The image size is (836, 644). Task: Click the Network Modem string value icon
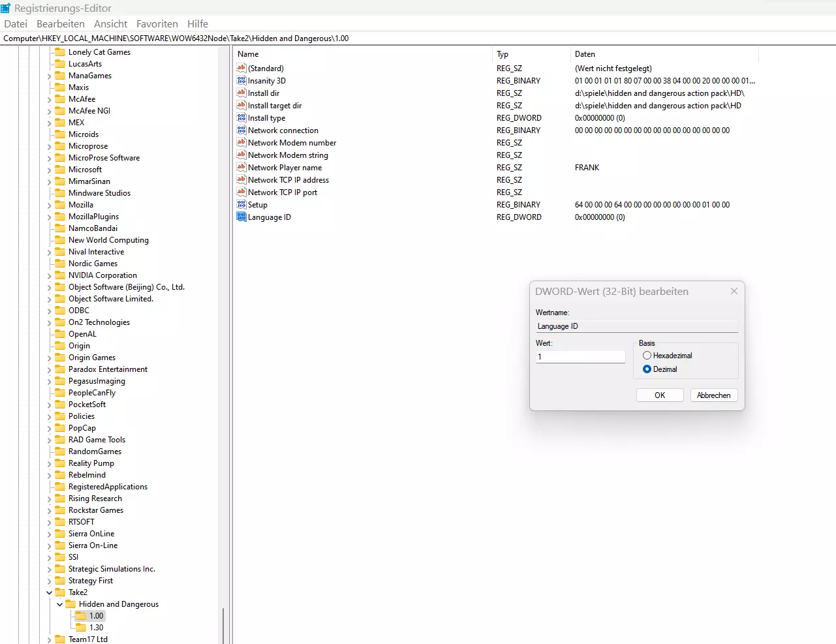[241, 155]
